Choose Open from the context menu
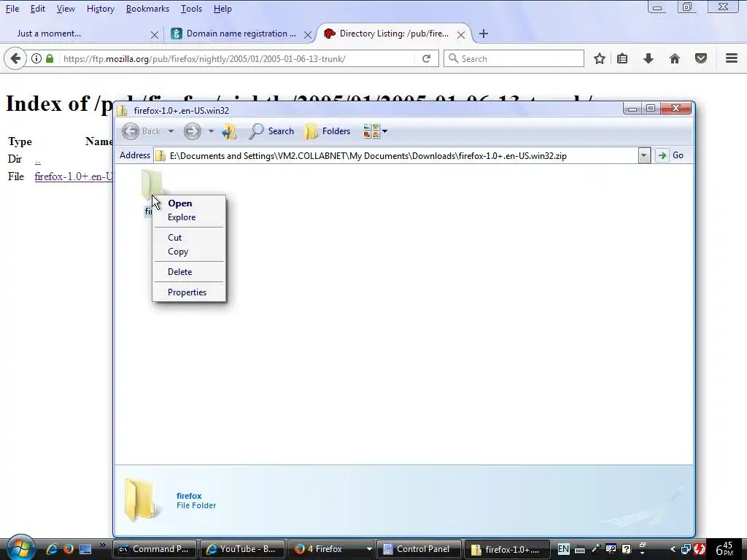 (189, 203)
